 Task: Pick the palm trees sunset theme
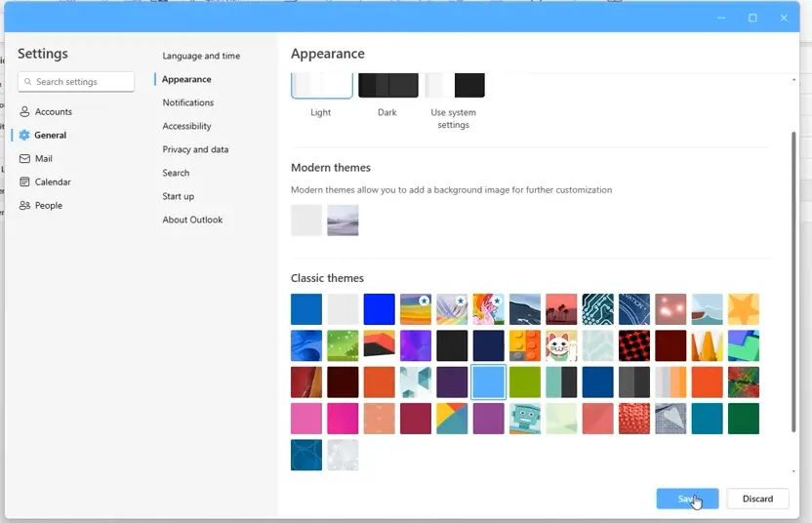coord(561,309)
